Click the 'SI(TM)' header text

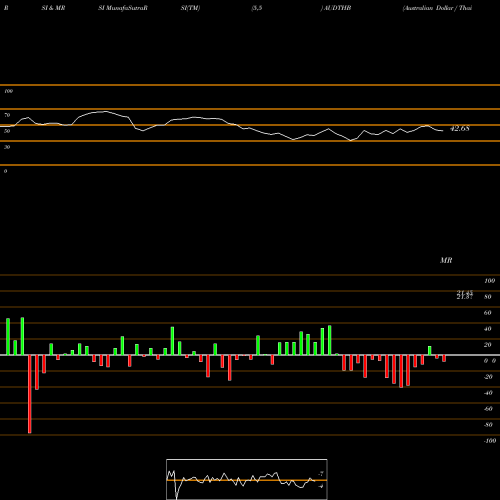190,8
